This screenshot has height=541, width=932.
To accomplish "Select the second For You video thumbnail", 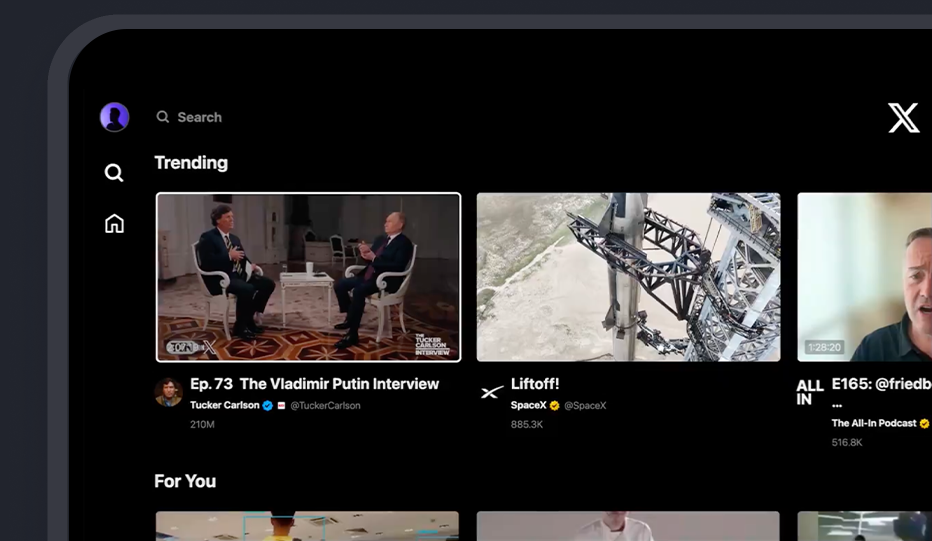I will pos(628,526).
